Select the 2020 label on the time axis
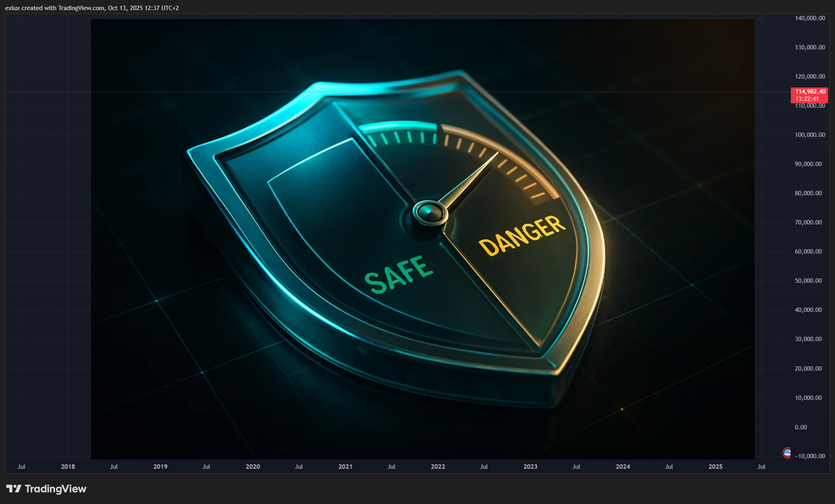 253,466
